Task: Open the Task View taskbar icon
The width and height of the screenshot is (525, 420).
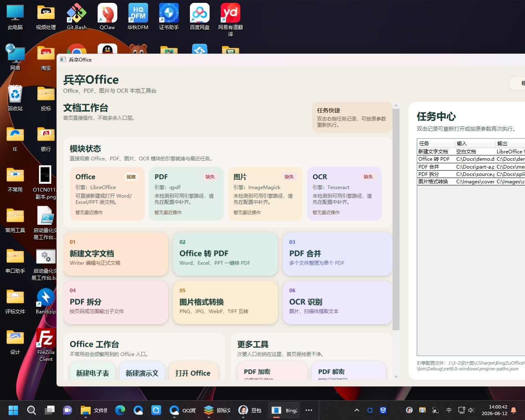Action: point(50,410)
